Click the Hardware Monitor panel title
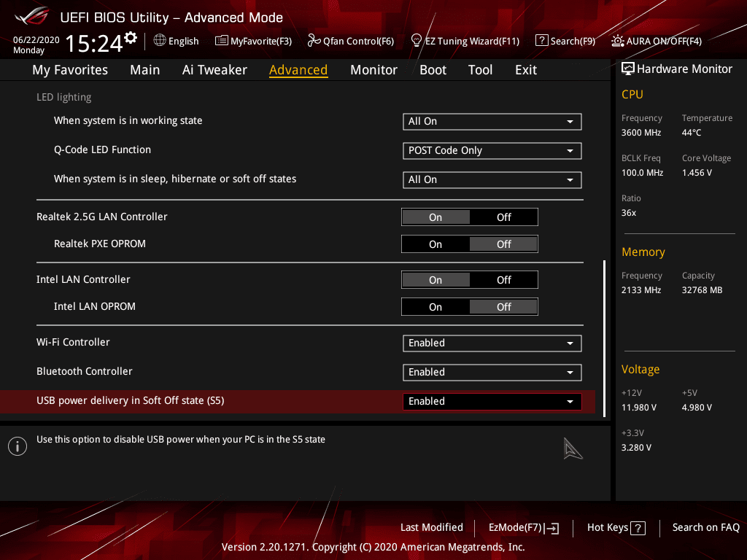The height and width of the screenshot is (560, 747). point(684,69)
